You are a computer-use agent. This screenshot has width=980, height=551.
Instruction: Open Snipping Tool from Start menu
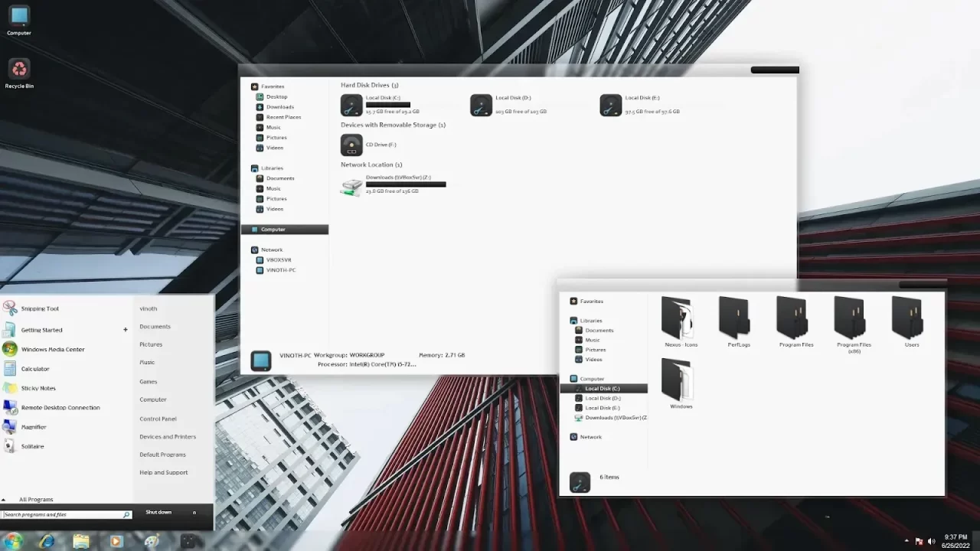tap(31, 308)
